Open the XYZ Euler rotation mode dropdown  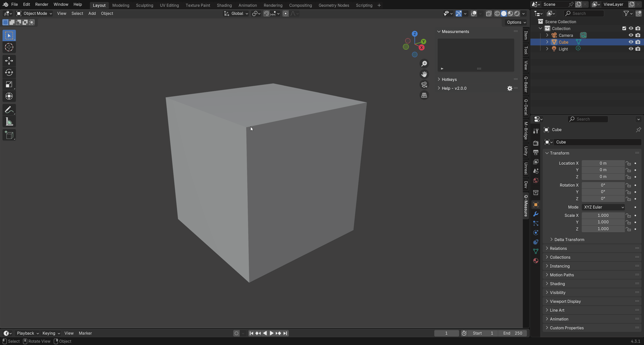[603, 207]
